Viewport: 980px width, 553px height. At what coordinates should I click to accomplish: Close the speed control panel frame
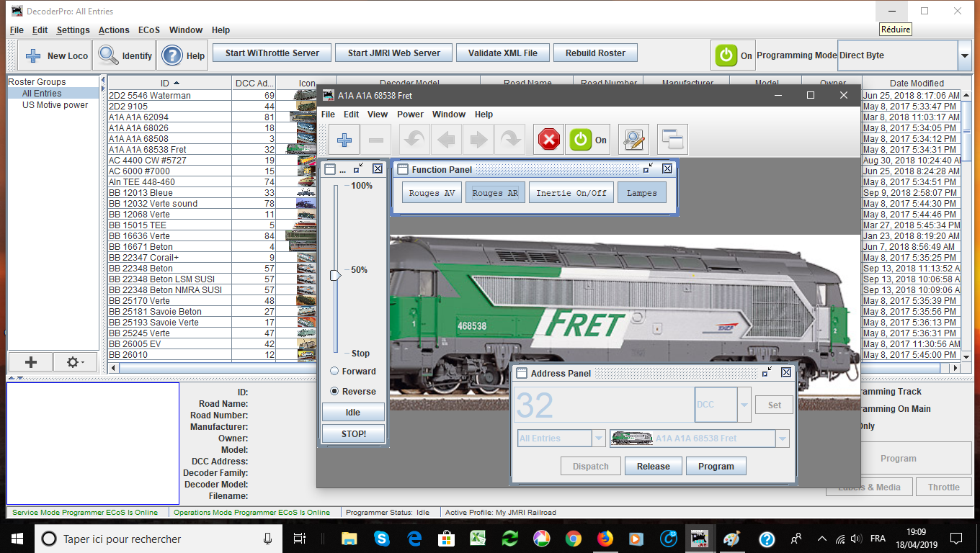click(x=378, y=168)
